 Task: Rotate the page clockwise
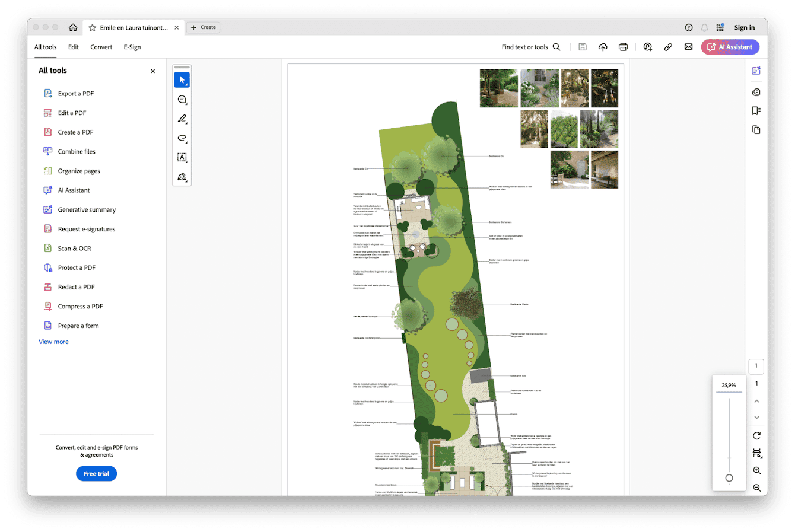point(756,436)
